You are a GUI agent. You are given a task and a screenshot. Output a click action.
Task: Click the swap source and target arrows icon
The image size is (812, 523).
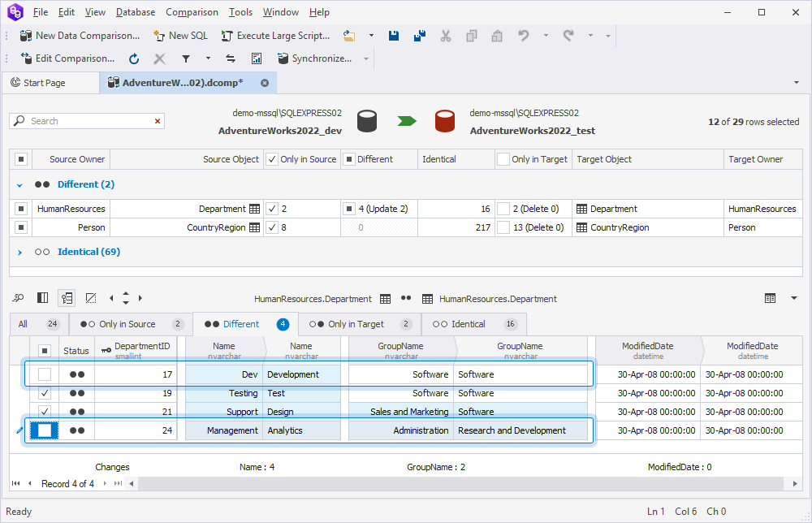[x=231, y=58]
